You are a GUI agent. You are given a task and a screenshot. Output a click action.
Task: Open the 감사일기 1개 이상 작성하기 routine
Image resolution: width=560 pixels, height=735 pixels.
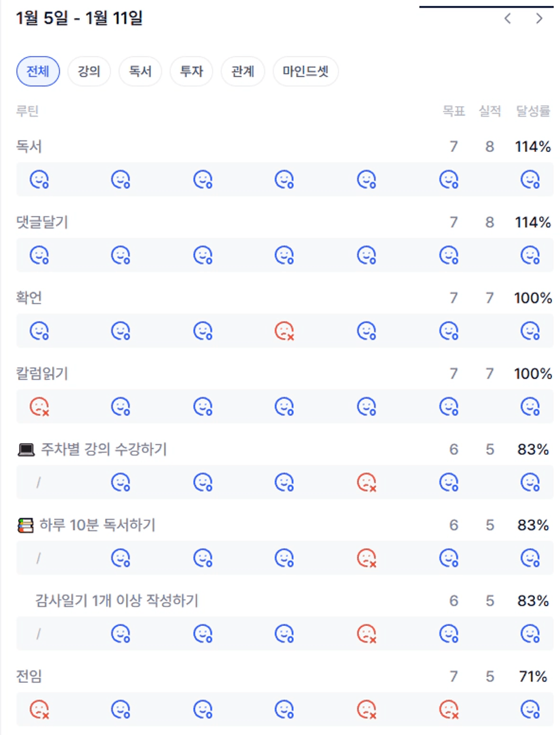(116, 601)
